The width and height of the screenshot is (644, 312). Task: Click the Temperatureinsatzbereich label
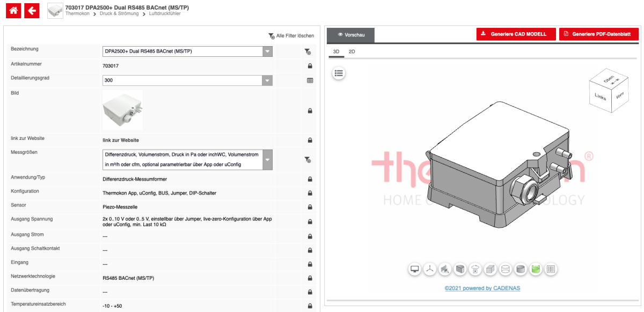click(38, 304)
